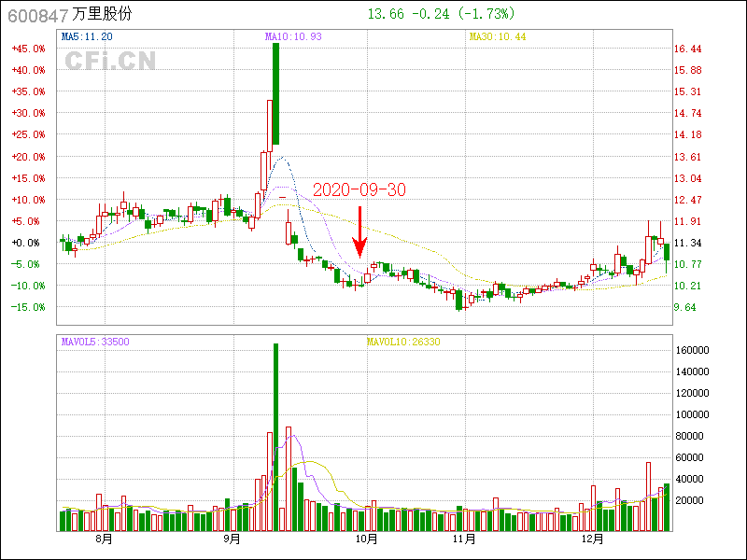747x560 pixels.
Task: Select the MA10:10.93 indicator label
Action: [295, 36]
